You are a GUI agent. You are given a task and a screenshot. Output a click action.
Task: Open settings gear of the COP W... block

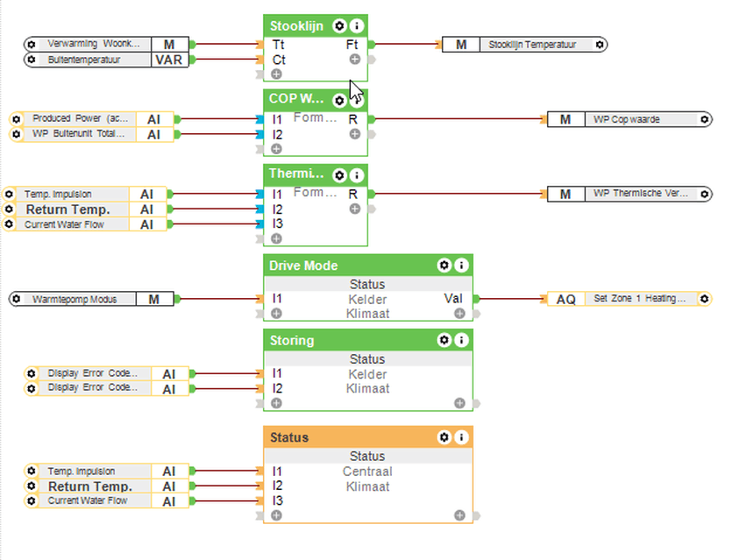(x=339, y=101)
